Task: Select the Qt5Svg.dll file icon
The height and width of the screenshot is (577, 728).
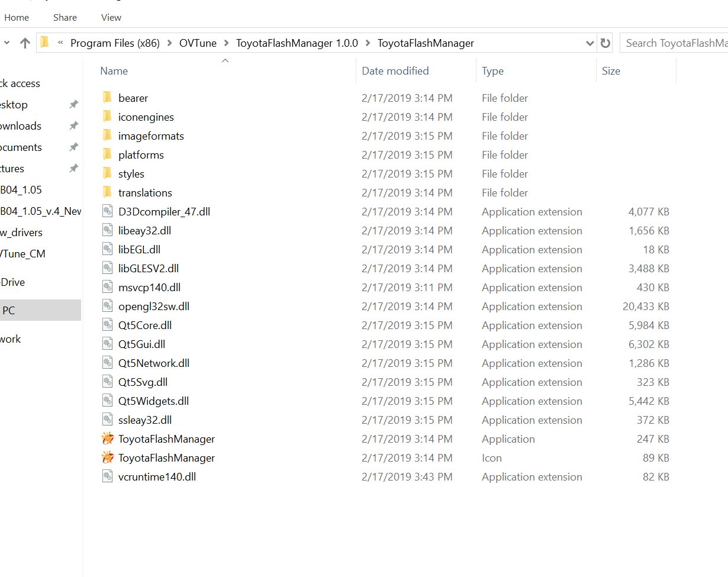Action: [107, 382]
